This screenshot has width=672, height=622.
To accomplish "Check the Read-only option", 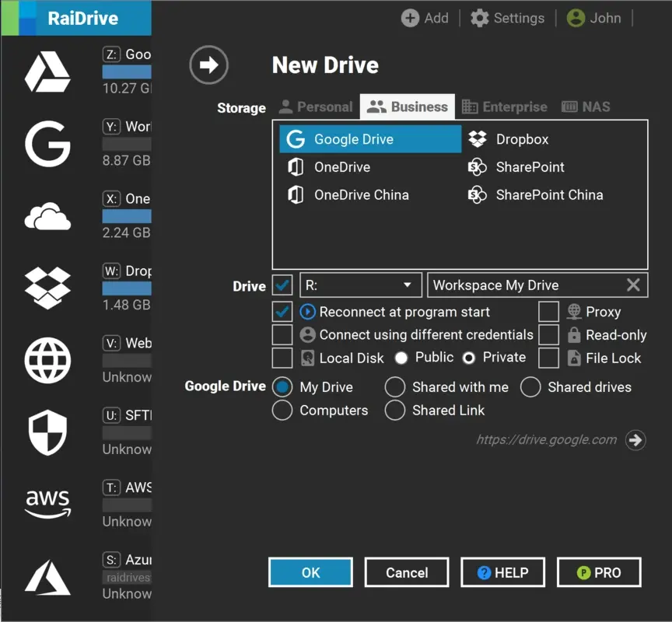I will (548, 335).
